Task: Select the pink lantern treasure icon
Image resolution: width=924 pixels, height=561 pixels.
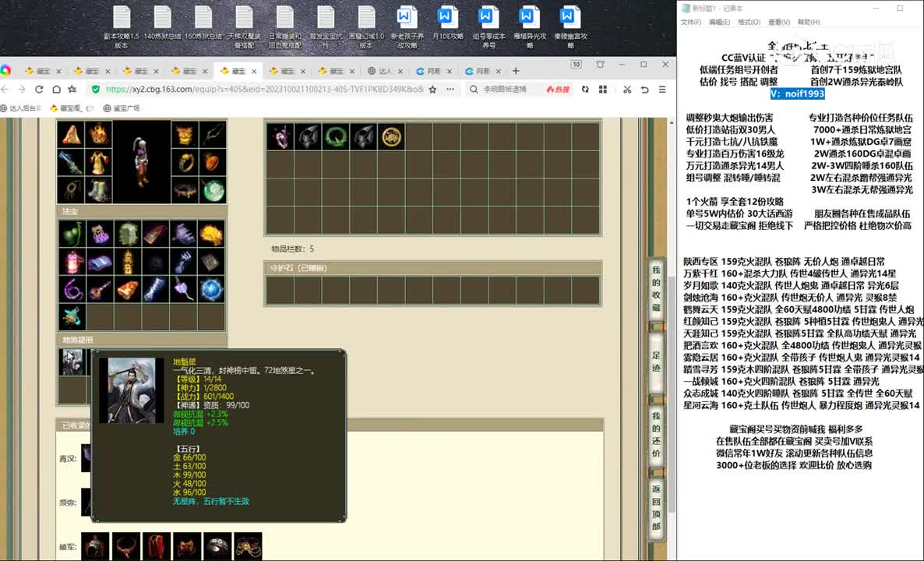Action: click(72, 262)
